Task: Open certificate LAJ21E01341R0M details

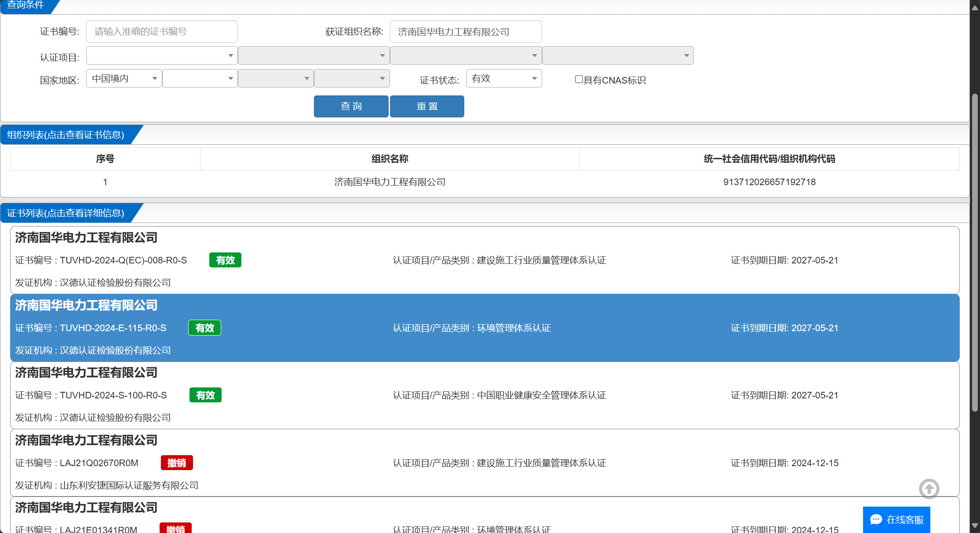Action: pyautogui.click(x=485, y=515)
